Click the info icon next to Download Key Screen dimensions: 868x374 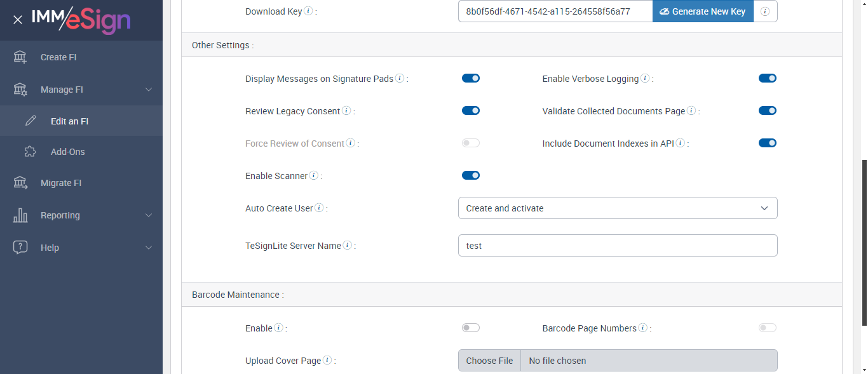click(308, 11)
